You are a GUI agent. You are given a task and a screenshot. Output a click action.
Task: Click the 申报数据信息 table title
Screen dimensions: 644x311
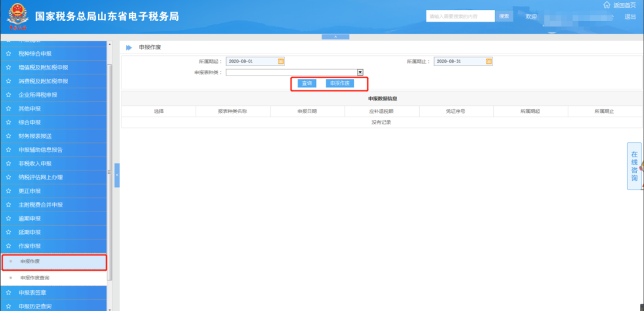pos(382,98)
